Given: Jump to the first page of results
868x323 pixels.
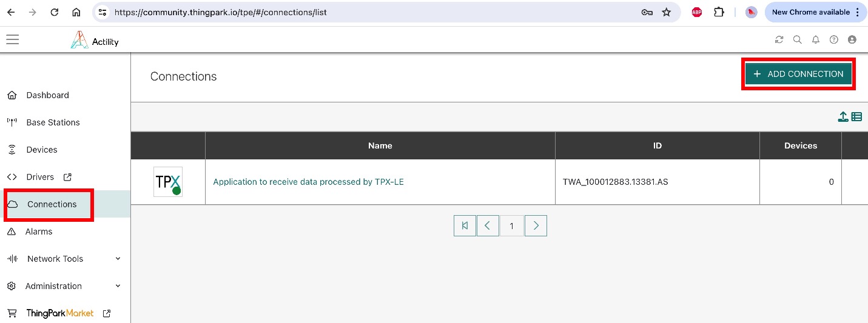Looking at the screenshot, I should pyautogui.click(x=465, y=226).
